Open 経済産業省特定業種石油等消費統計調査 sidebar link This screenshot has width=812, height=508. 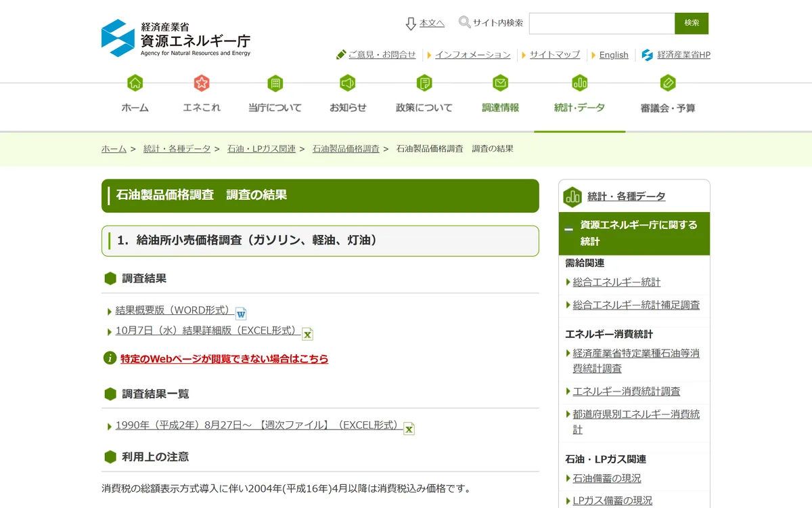(x=636, y=361)
